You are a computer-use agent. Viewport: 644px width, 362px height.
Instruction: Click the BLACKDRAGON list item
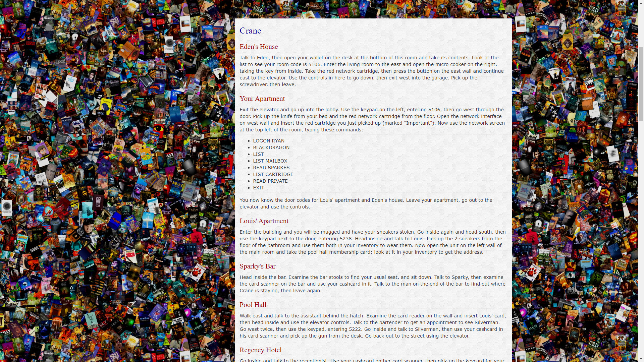pos(271,147)
